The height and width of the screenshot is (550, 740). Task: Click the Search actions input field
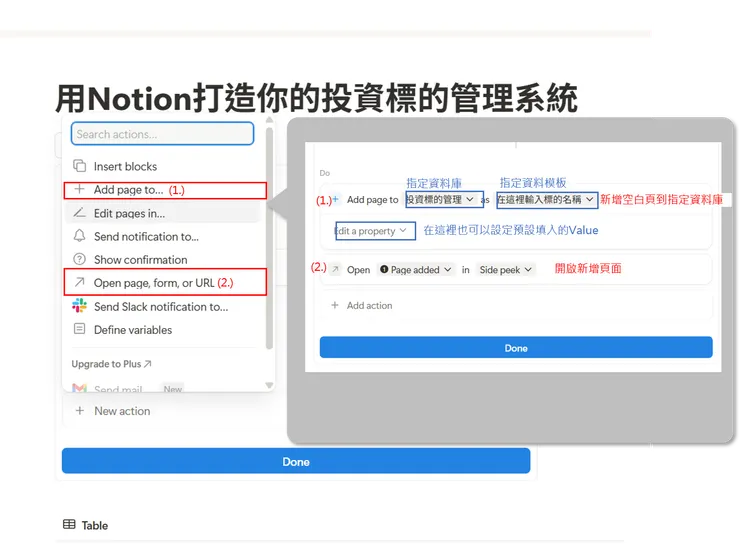click(162, 134)
